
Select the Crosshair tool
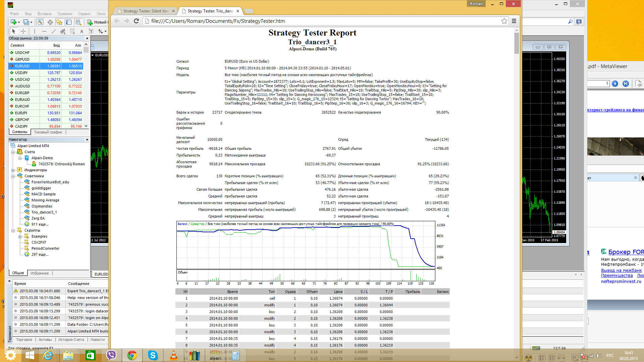pyautogui.click(x=23, y=31)
